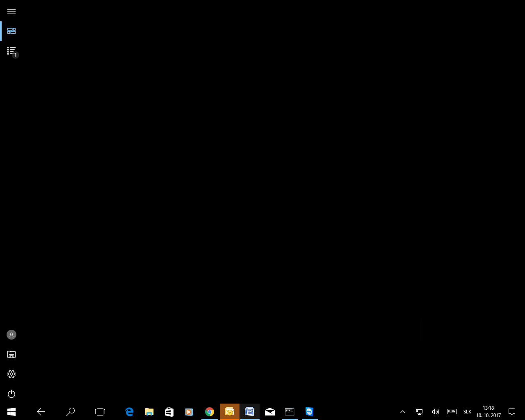This screenshot has width=525, height=420.
Task: Go back with the taskbar arrow
Action: coord(41,412)
